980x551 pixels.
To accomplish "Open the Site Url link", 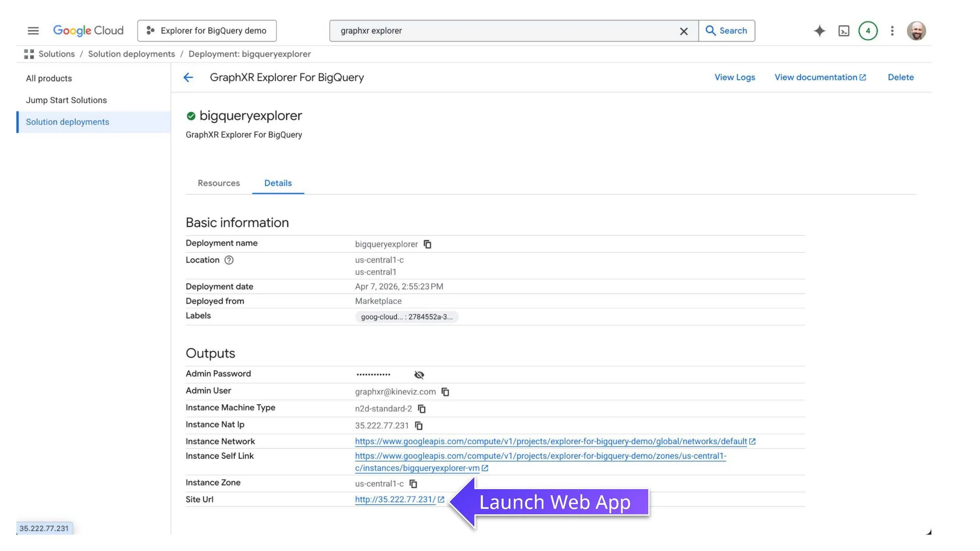I will (x=395, y=499).
